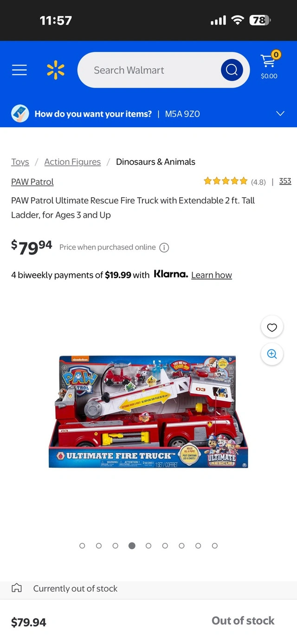
Task: Select the last image carousel dot
Action: (x=214, y=546)
